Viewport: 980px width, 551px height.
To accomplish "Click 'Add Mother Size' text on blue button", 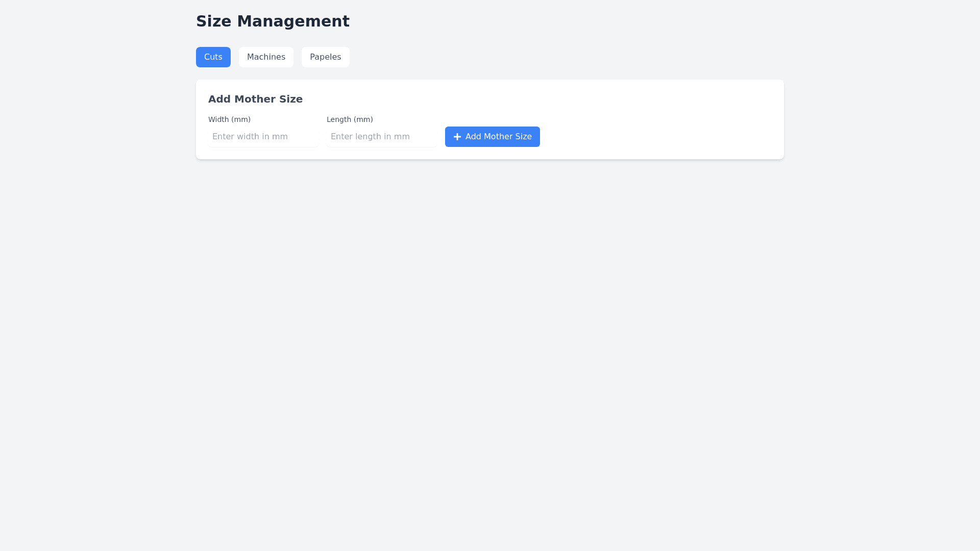I will [498, 137].
